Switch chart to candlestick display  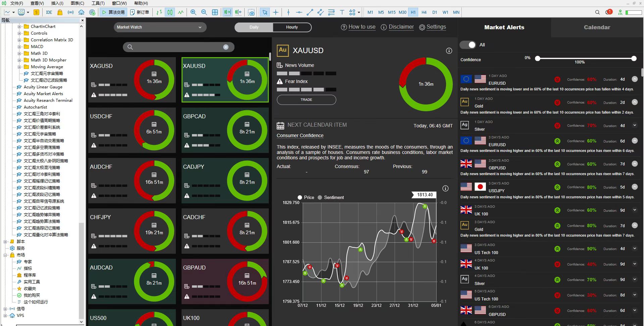(170, 12)
